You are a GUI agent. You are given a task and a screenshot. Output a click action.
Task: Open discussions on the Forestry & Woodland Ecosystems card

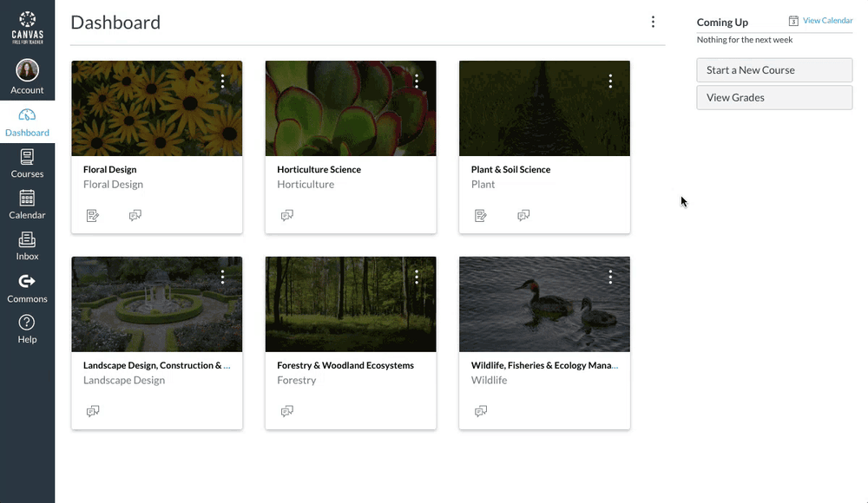(x=287, y=410)
